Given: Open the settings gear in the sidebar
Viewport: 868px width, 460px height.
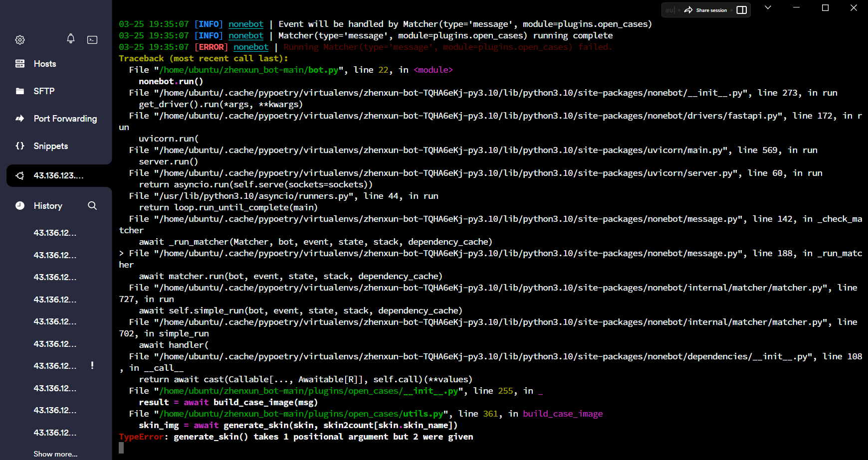Looking at the screenshot, I should coord(20,40).
